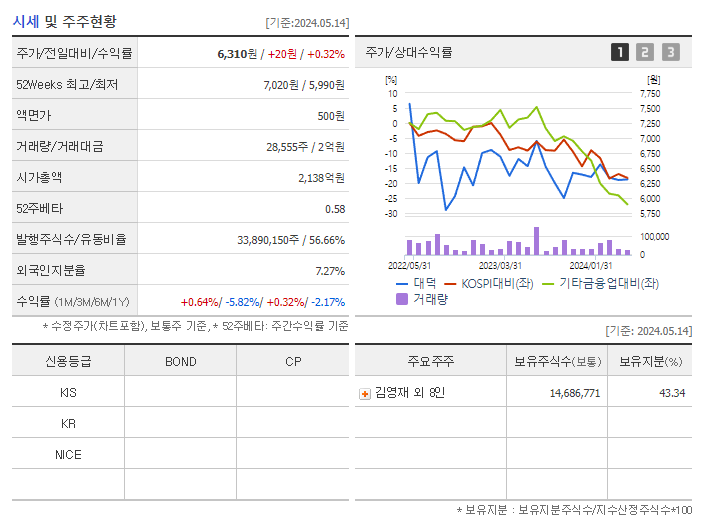
Task: Click the 2023/03/31 date label on chart
Action: click(500, 266)
